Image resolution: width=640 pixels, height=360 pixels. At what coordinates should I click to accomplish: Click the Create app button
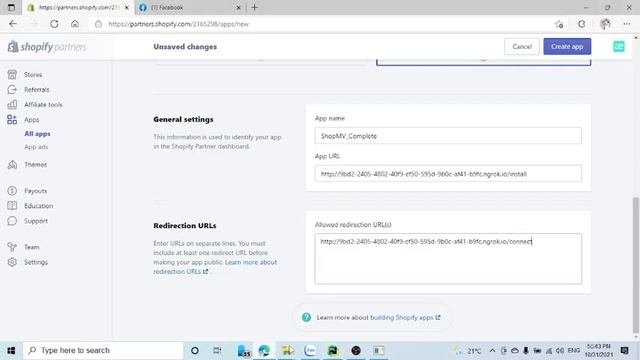[x=567, y=47]
